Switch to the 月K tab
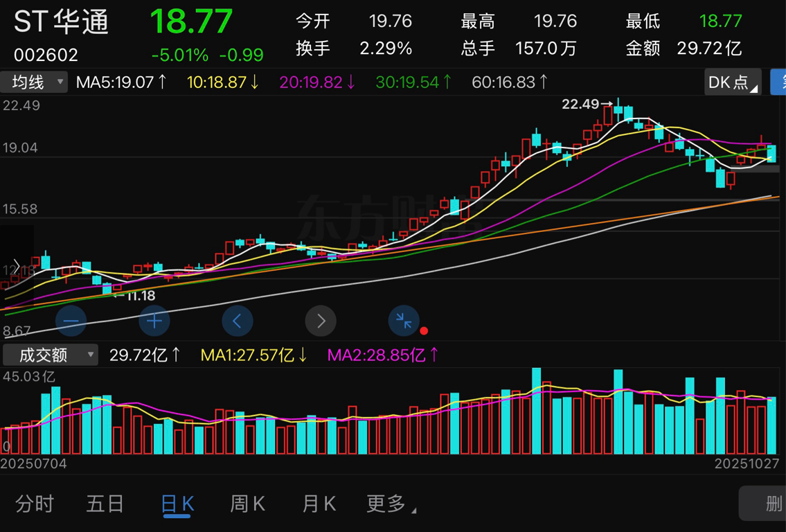This screenshot has height=532, width=786. pyautogui.click(x=319, y=504)
